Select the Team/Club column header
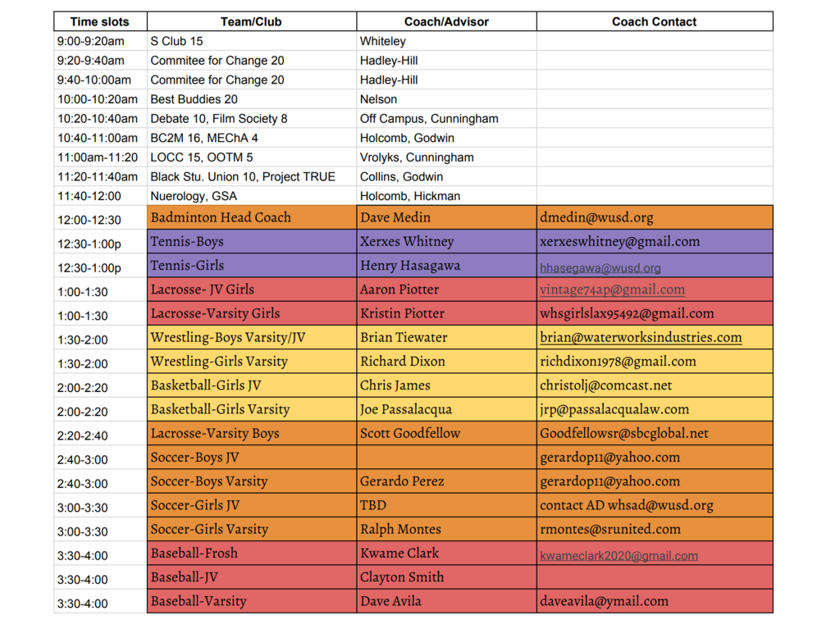 pyautogui.click(x=251, y=21)
